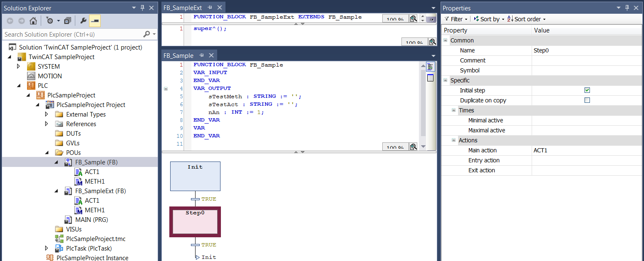Viewport: 644px width, 261px height.
Task: Pin the Solution Explorer panel
Action: coord(143,8)
